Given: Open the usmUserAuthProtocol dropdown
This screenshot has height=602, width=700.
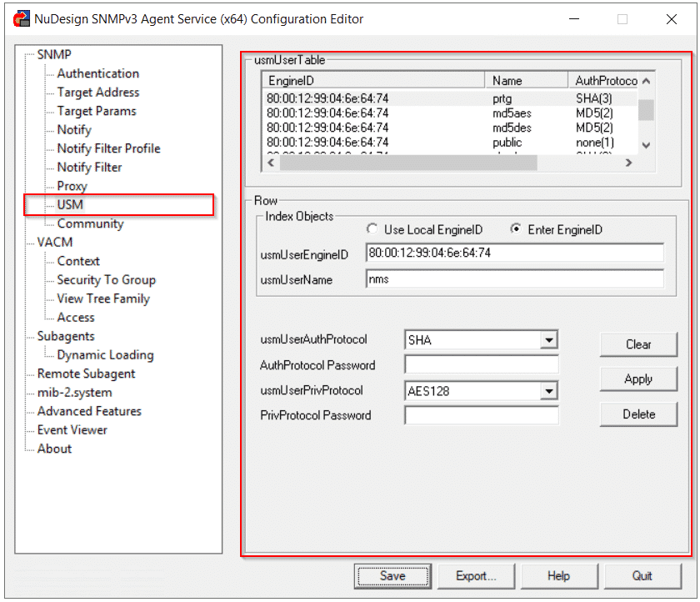Looking at the screenshot, I should pyautogui.click(x=549, y=340).
